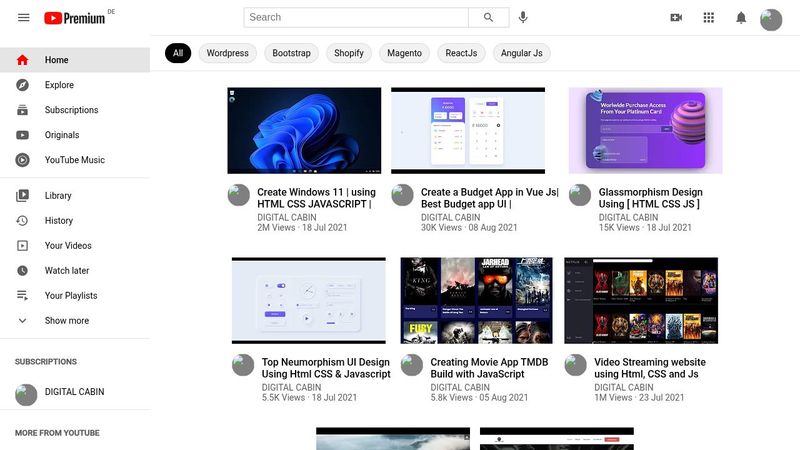Select the ReactJs filter chip
This screenshot has height=450, width=800.
pyautogui.click(x=461, y=53)
